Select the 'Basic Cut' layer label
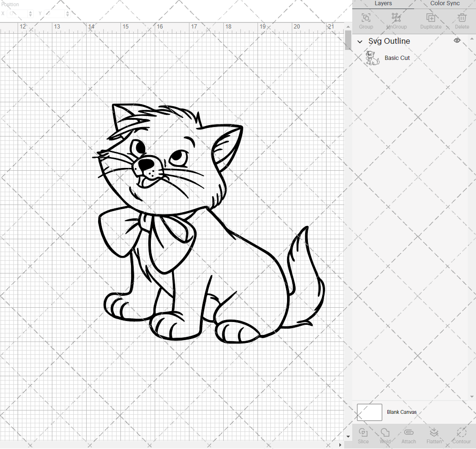Image resolution: width=476 pixels, height=449 pixels. coord(397,58)
